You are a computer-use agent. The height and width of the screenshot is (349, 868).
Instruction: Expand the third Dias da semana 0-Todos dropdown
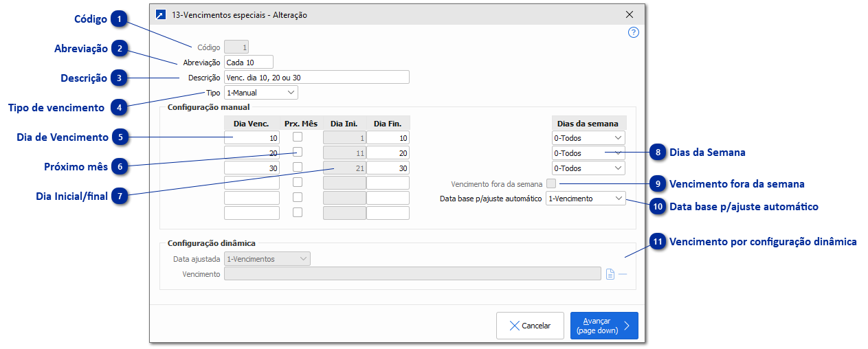588,168
